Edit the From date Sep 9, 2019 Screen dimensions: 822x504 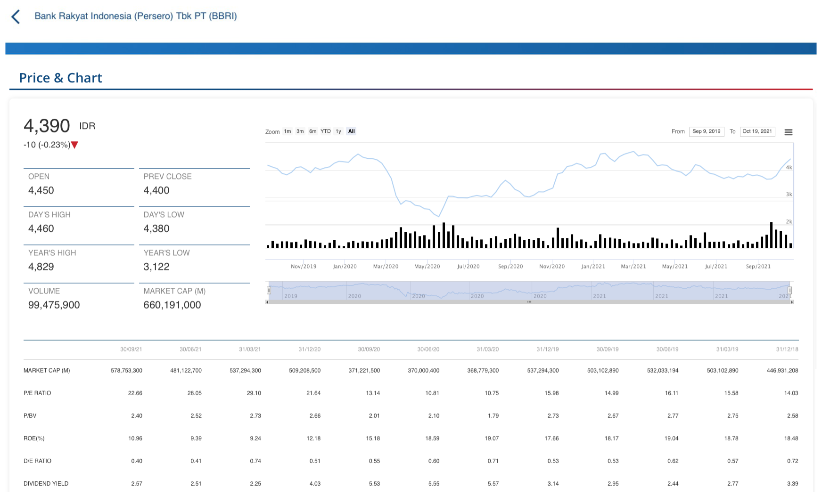pos(707,131)
